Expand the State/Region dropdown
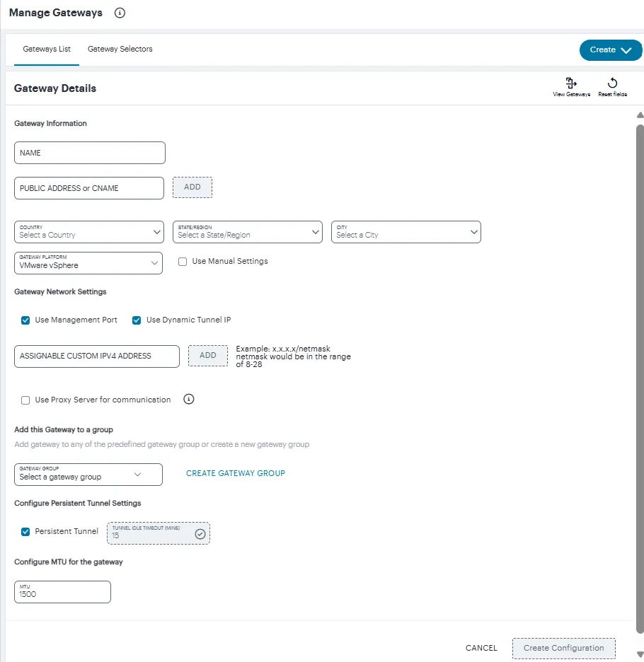The width and height of the screenshot is (644, 662). [248, 232]
